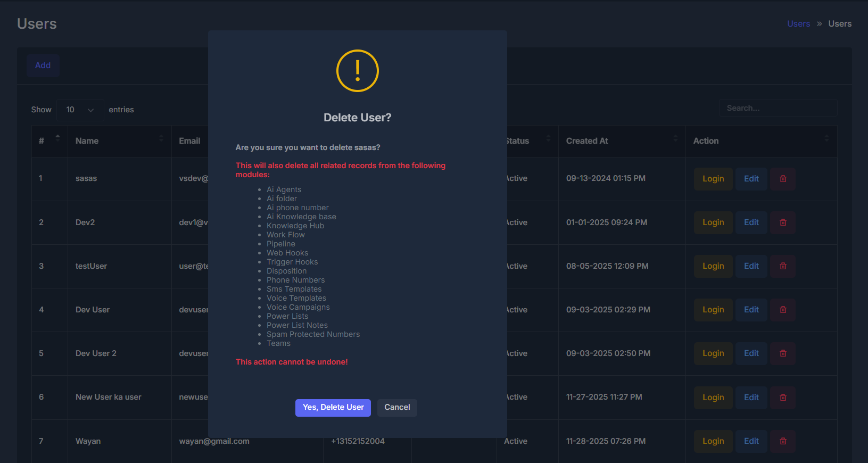Click the trash icon for New User ka user
868x463 pixels.
[x=783, y=398]
